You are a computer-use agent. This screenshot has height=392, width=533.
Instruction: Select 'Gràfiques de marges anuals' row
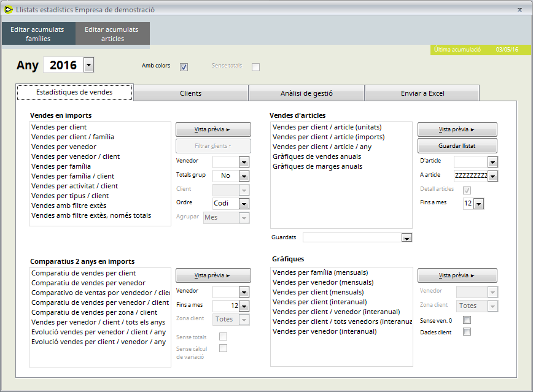tap(341, 166)
